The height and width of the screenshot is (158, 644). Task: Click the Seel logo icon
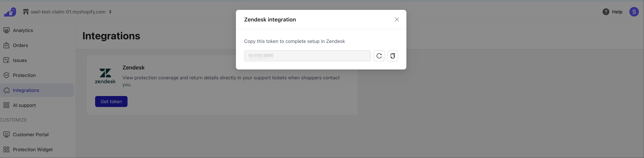(x=10, y=12)
